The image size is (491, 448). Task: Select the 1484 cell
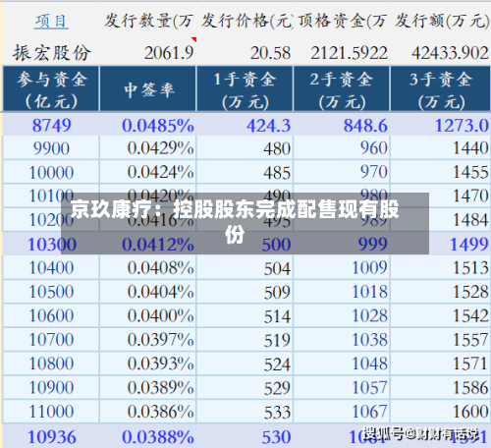[x=441, y=219]
